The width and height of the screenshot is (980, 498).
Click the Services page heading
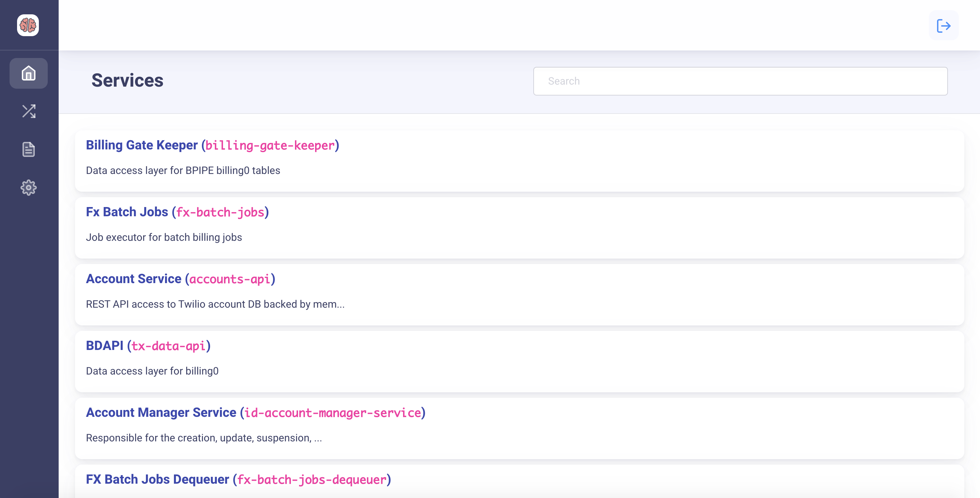(x=128, y=80)
